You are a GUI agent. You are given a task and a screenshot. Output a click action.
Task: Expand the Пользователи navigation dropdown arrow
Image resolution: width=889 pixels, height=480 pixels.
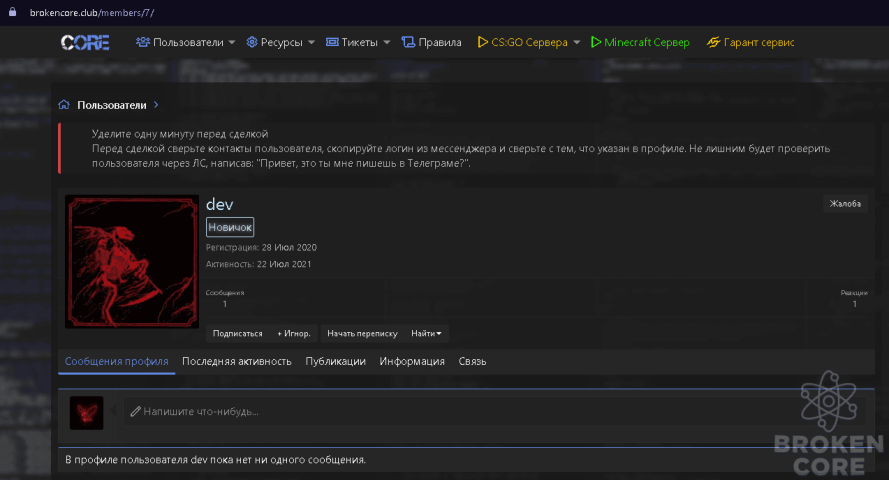click(x=231, y=43)
